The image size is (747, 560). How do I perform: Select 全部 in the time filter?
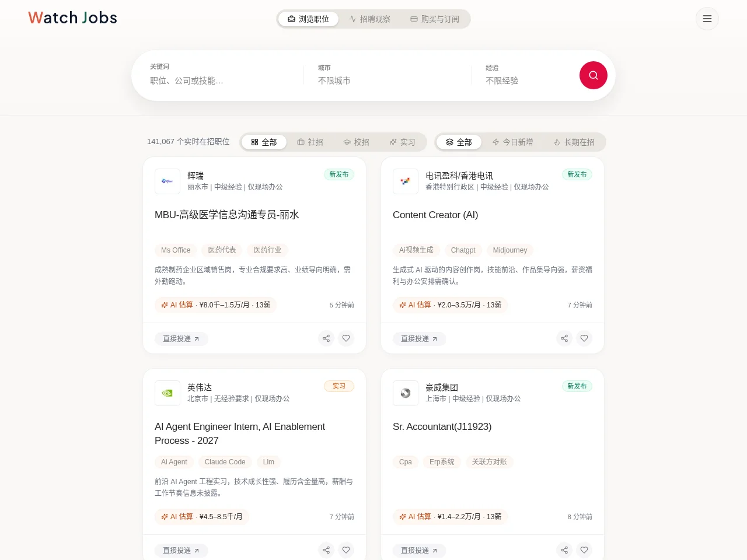pyautogui.click(x=459, y=142)
